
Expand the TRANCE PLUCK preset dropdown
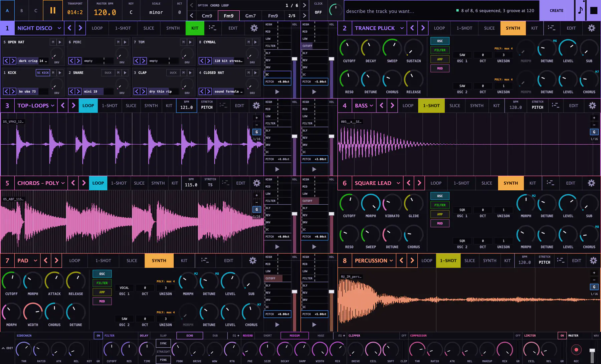(402, 28)
